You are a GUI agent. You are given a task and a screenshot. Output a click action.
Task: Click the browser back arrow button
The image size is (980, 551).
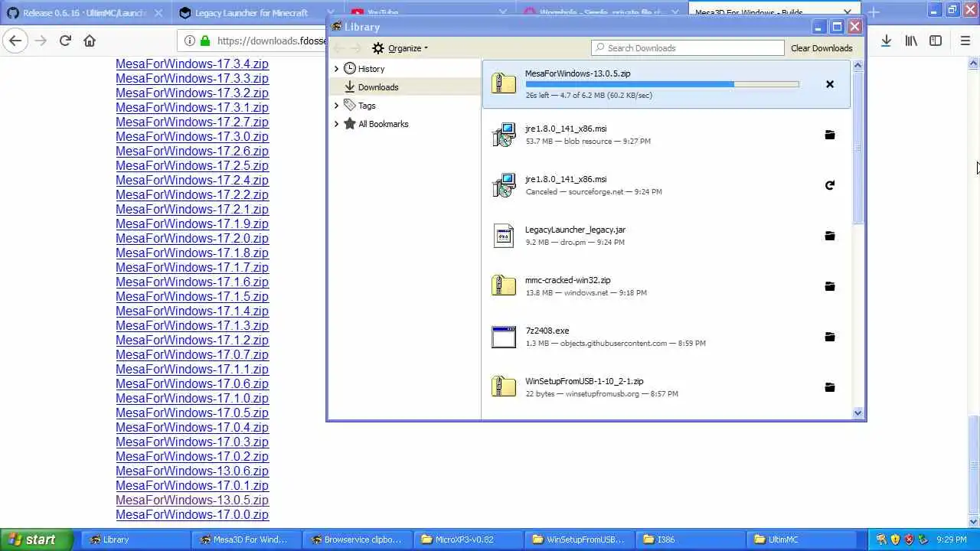[x=15, y=41]
